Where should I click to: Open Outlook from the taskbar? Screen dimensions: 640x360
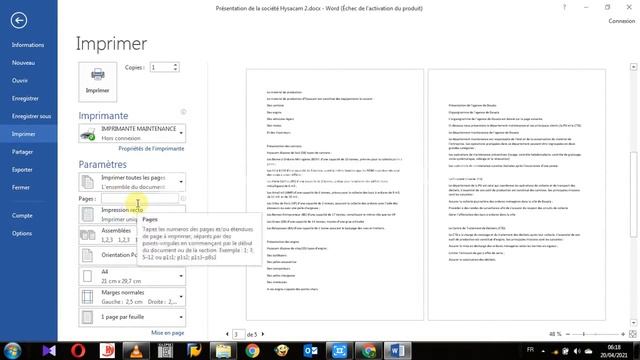311,351
